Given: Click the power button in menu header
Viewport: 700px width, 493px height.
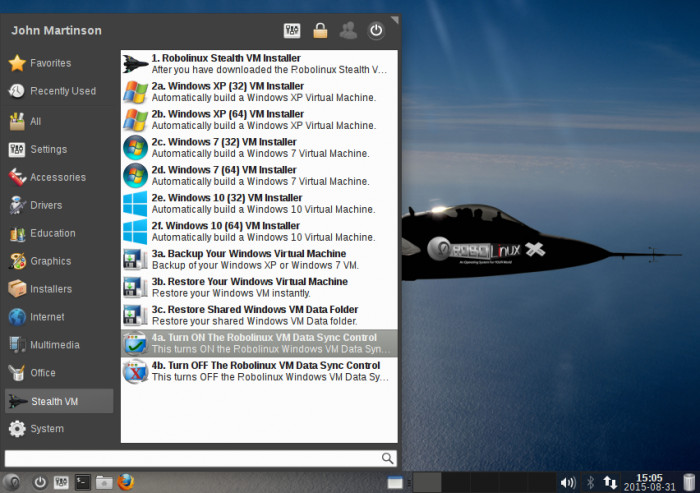Looking at the screenshot, I should tap(376, 31).
